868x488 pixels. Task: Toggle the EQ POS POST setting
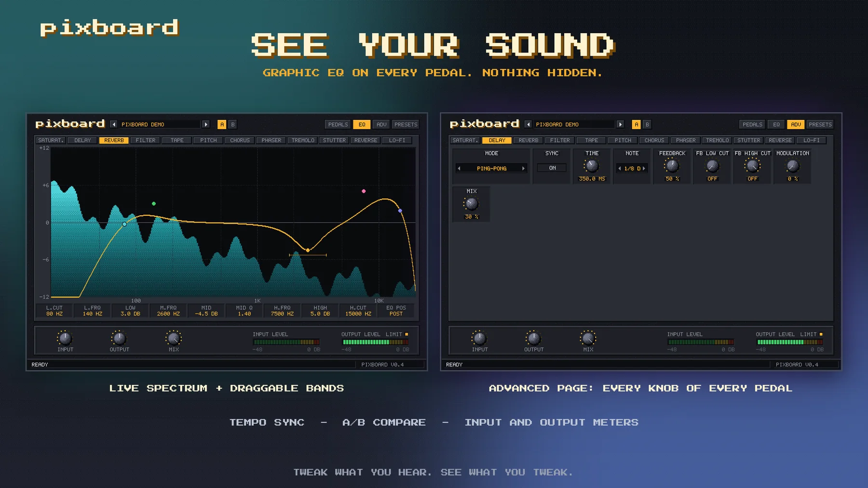coord(396,311)
